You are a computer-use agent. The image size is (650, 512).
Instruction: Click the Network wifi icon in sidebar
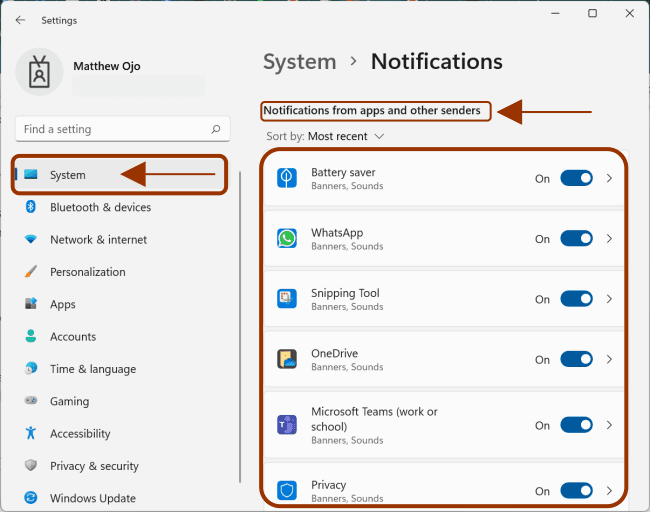(x=31, y=239)
